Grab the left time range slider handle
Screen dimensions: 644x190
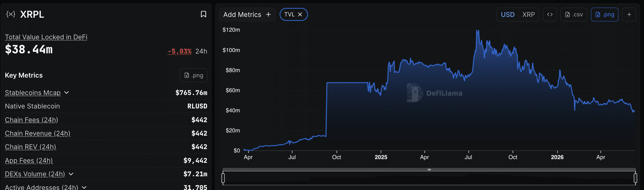(223, 178)
